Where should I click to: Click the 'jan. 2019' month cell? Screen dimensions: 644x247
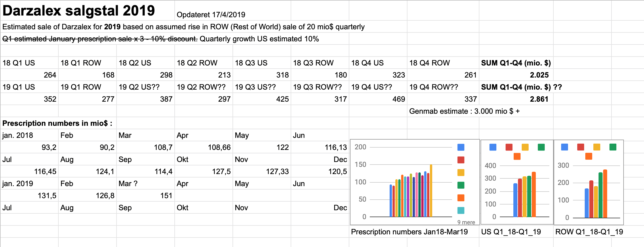[x=30, y=184]
